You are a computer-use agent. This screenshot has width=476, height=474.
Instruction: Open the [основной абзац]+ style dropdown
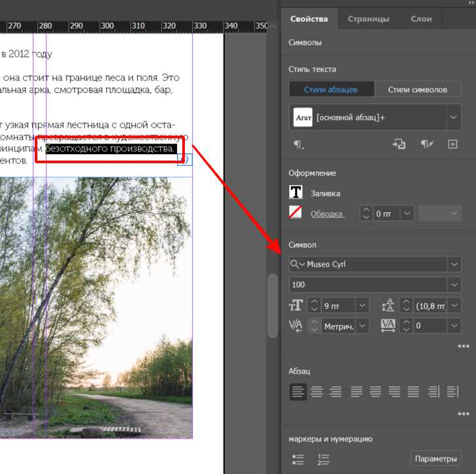pyautogui.click(x=453, y=118)
